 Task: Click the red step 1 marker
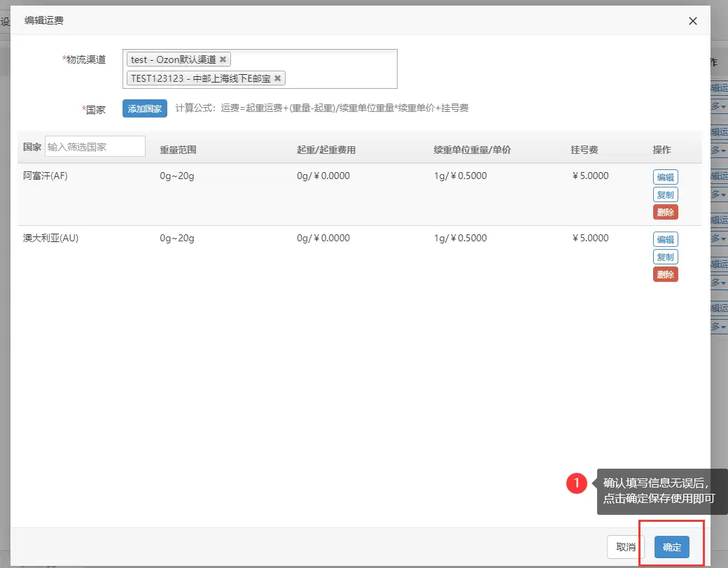pyautogui.click(x=577, y=483)
